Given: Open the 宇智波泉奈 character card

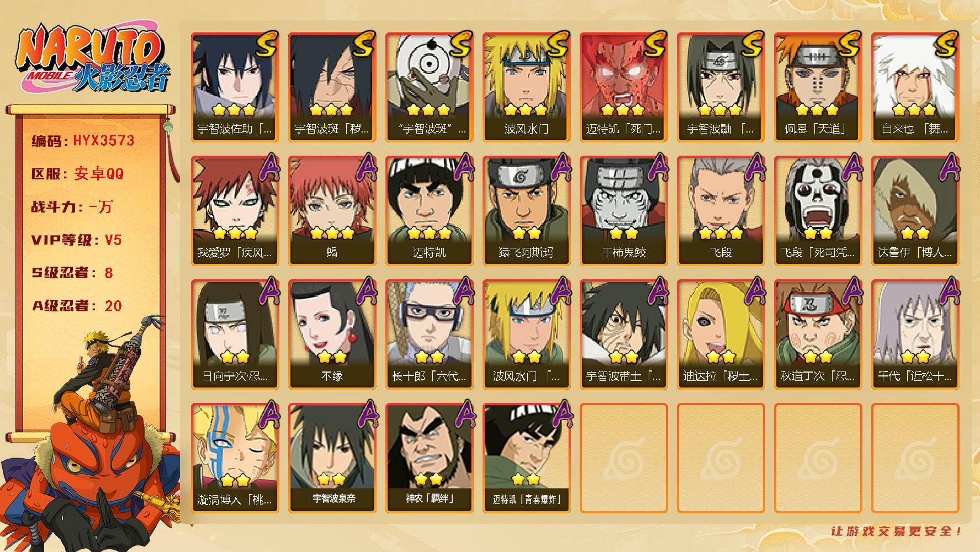Looking at the screenshot, I should click(x=332, y=458).
